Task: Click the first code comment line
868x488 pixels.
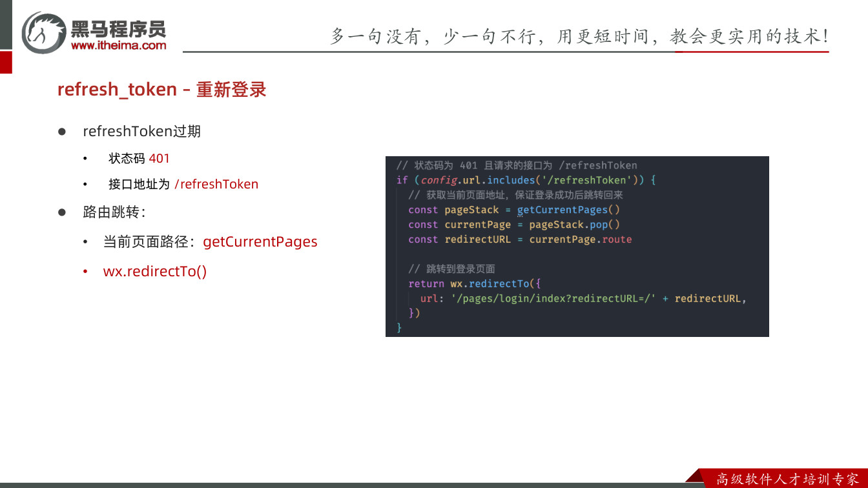Action: (517, 165)
